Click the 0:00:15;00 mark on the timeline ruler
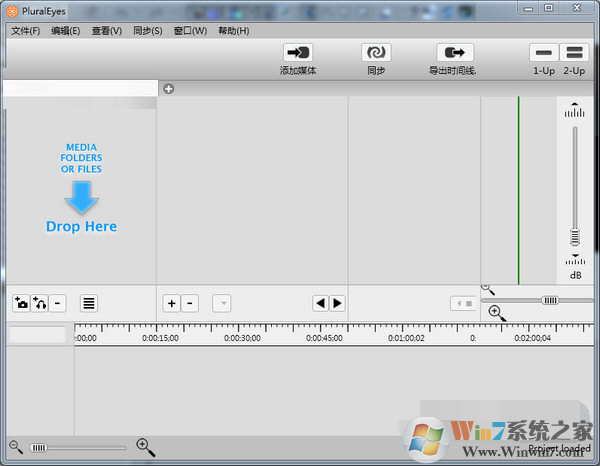Screen dimensions: 600x466 click(160, 338)
